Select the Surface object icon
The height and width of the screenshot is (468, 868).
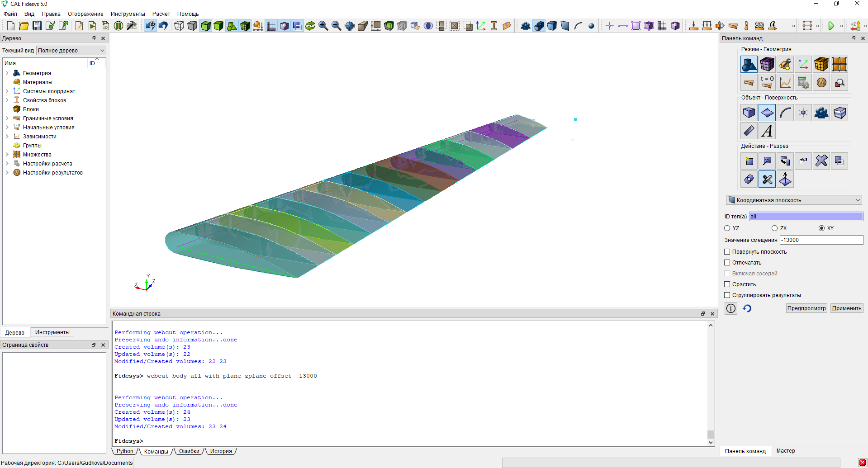767,113
